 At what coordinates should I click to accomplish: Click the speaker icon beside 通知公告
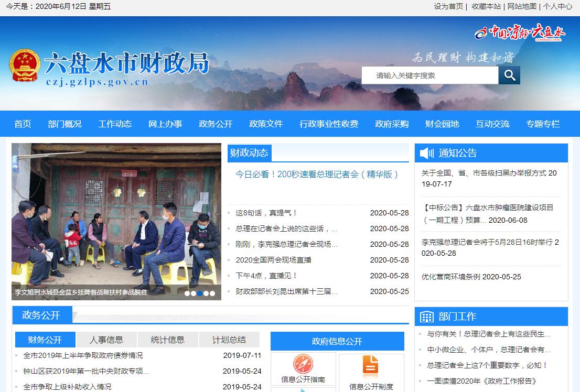pyautogui.click(x=427, y=153)
